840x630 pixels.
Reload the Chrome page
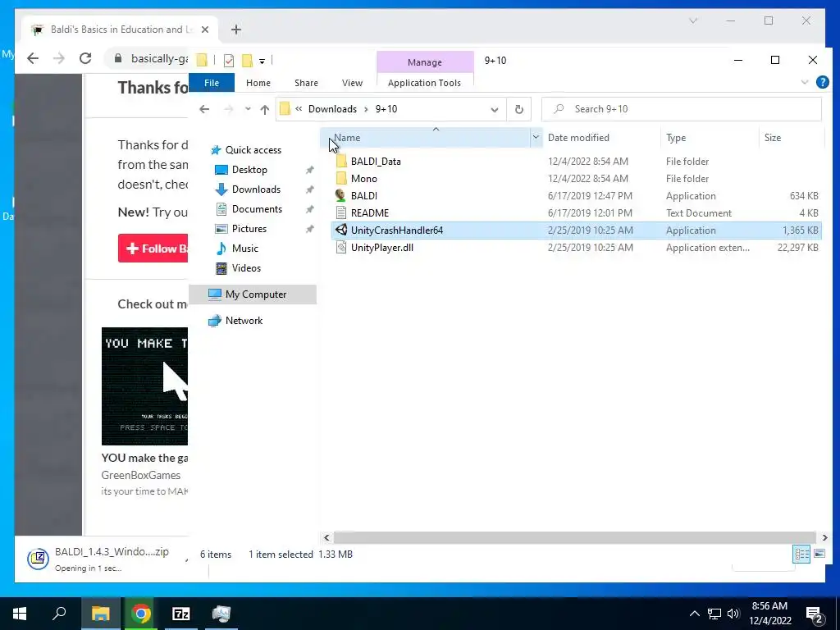point(85,58)
